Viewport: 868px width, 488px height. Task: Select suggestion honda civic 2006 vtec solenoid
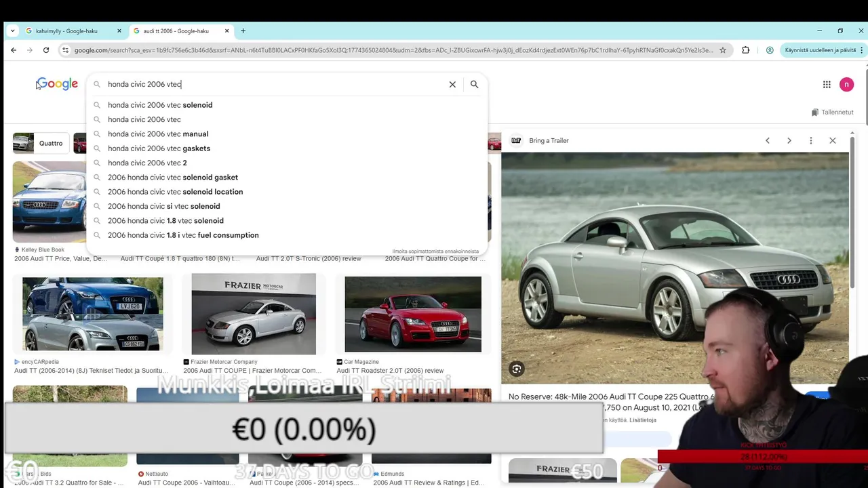(287, 105)
